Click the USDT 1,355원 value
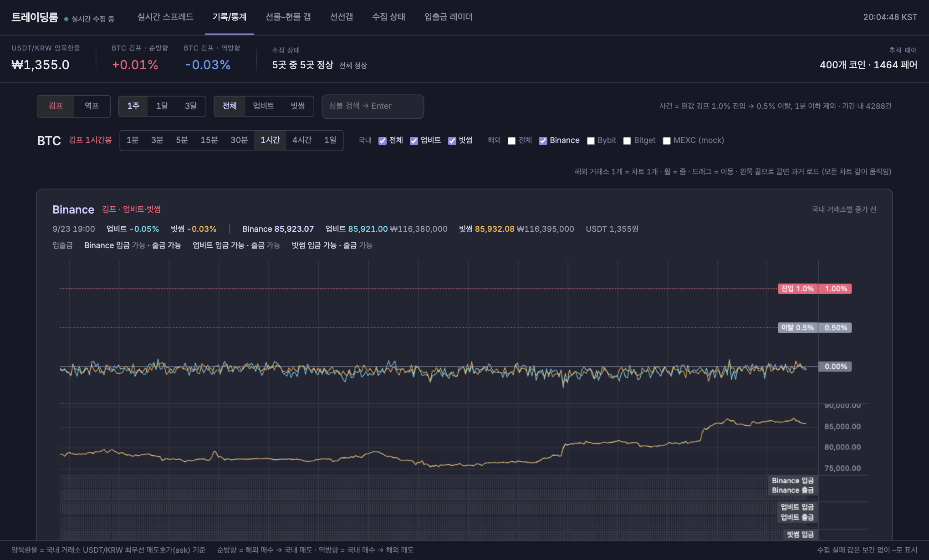The height and width of the screenshot is (560, 929). click(612, 229)
